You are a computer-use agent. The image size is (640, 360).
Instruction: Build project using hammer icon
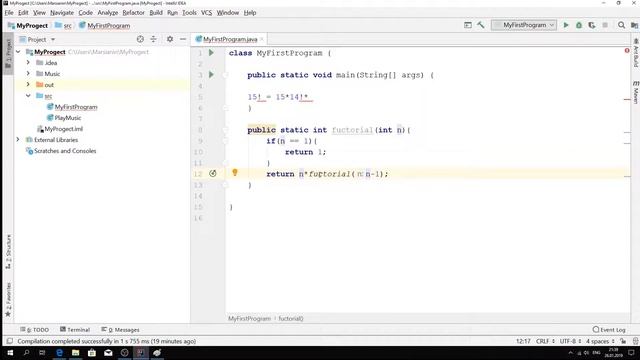(481, 25)
